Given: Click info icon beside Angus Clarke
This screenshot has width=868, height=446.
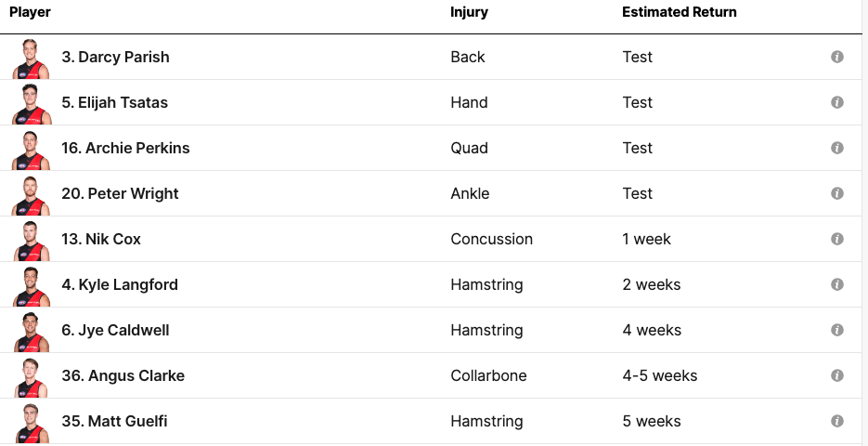Looking at the screenshot, I should pos(837,375).
